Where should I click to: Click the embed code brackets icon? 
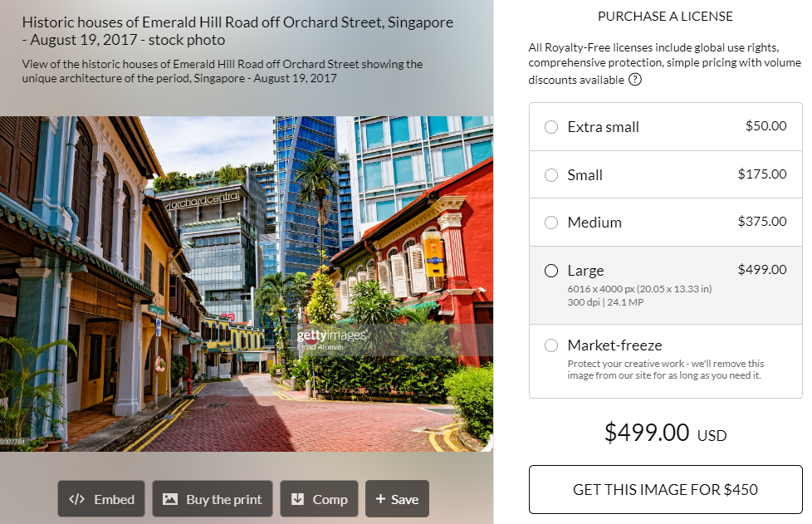(x=76, y=499)
